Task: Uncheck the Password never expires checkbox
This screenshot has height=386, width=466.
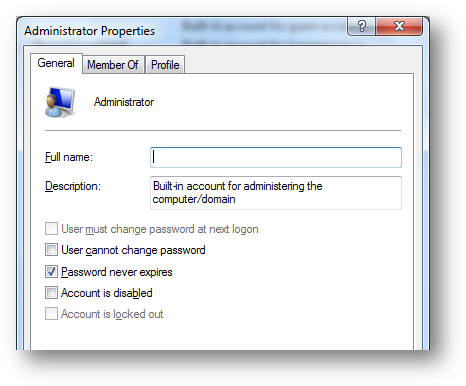Action: pos(51,272)
